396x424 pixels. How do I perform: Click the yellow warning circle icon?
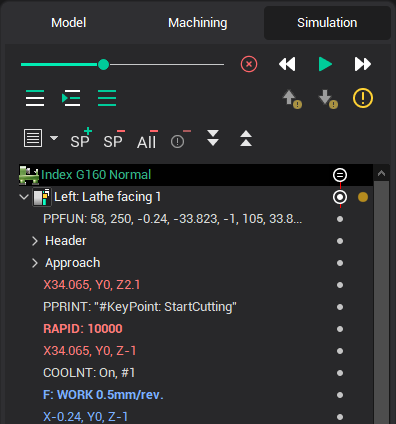[x=363, y=98]
